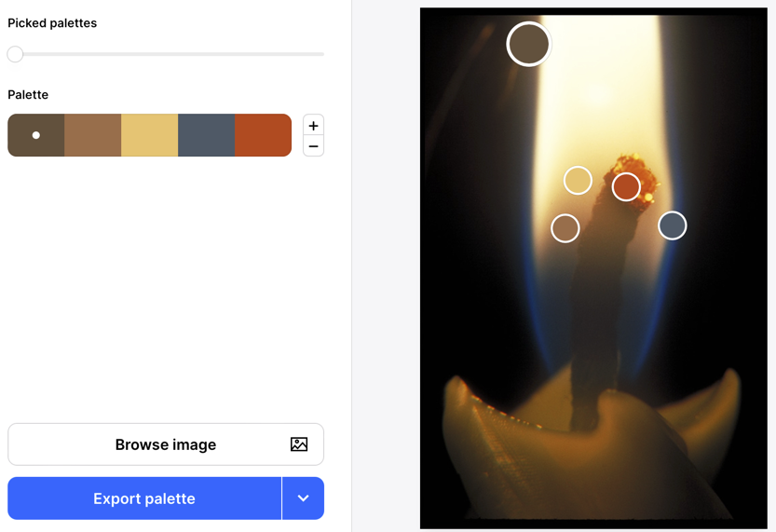Select the slate blue palette swatch
Viewport: 776px width, 532px height.
tap(206, 135)
